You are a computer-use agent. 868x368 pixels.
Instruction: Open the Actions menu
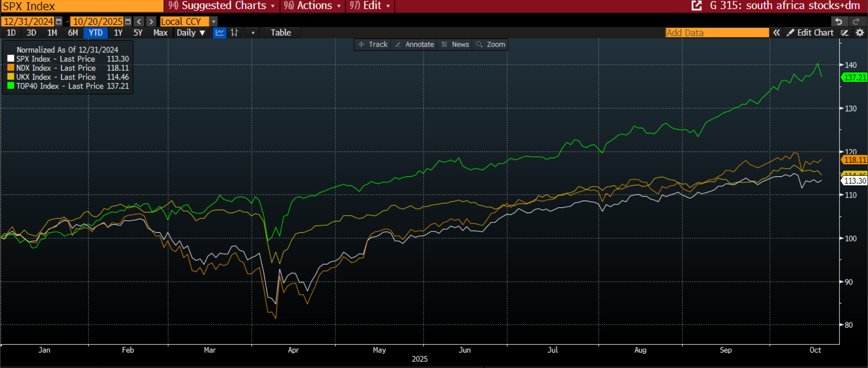[312, 6]
